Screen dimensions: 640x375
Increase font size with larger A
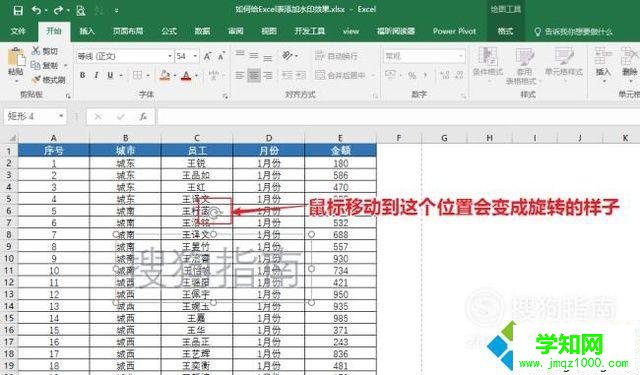click(207, 56)
